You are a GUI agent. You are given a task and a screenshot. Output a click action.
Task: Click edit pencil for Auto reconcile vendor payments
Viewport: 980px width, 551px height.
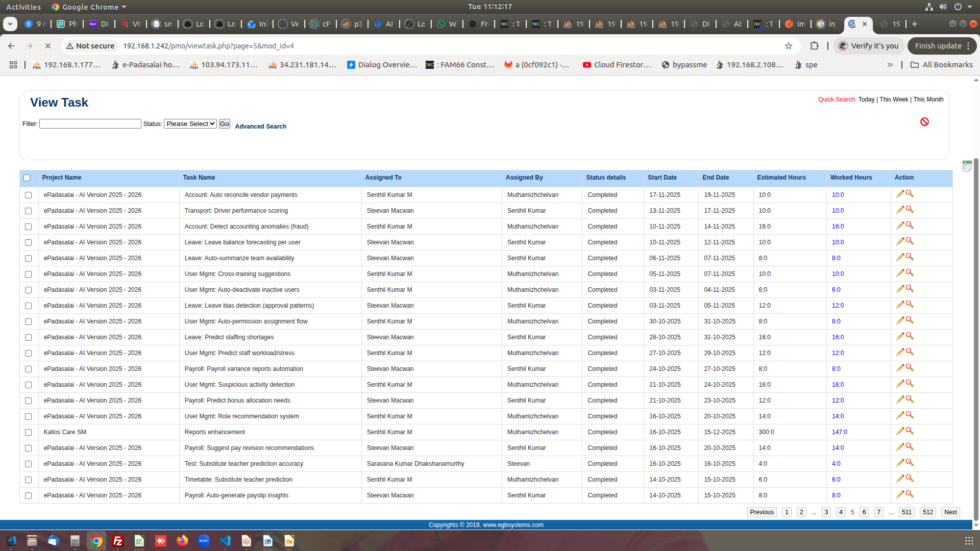[900, 194]
